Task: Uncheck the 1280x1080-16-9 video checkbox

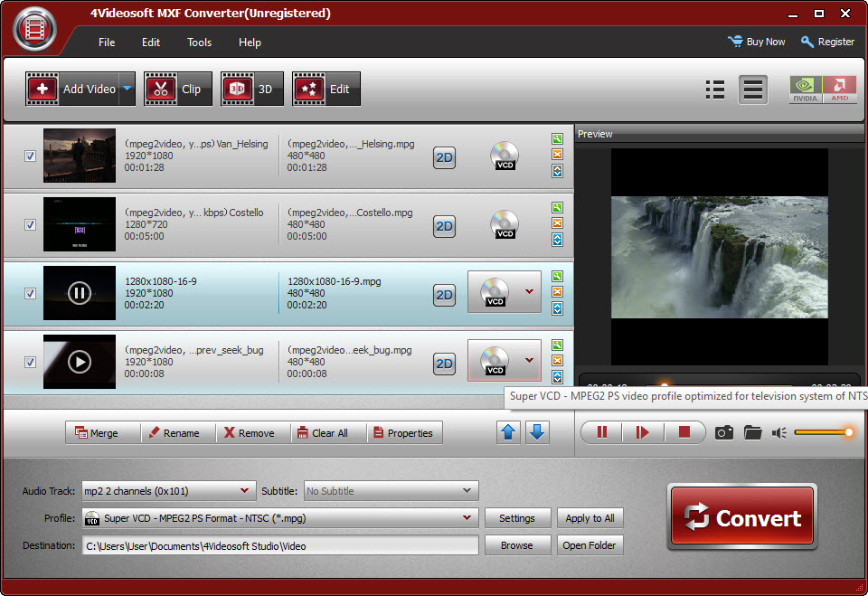Action: point(31,294)
